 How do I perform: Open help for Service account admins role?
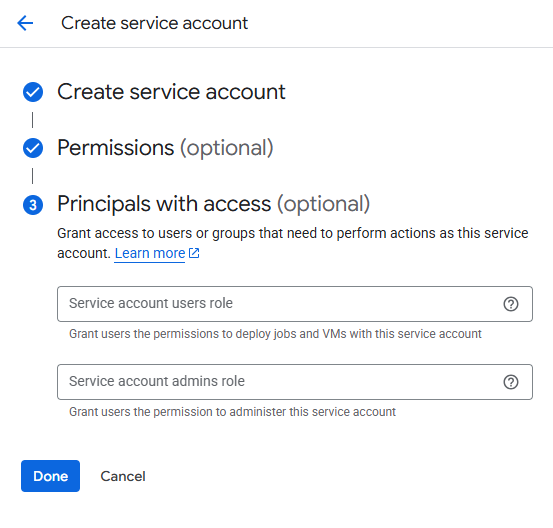tap(510, 382)
